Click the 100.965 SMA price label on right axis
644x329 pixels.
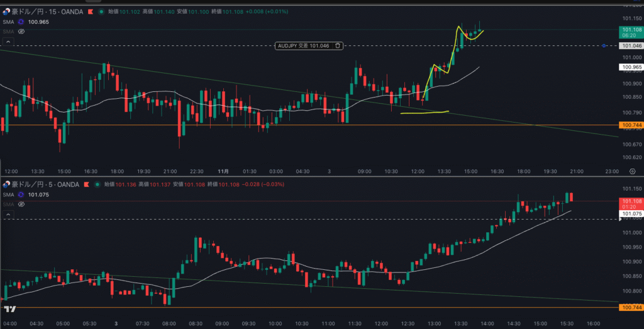click(631, 67)
